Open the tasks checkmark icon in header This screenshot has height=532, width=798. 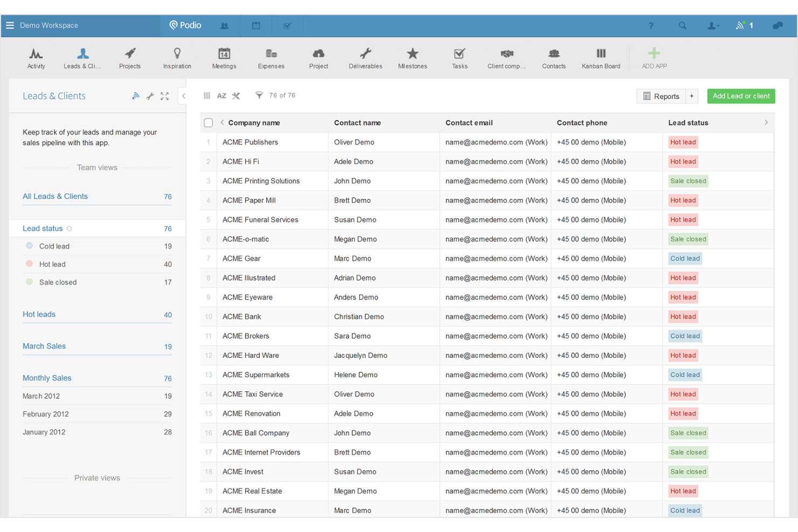tap(287, 25)
